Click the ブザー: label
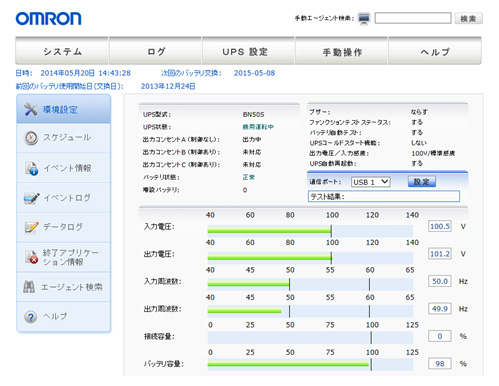Image resolution: width=499 pixels, height=386 pixels. [319, 112]
